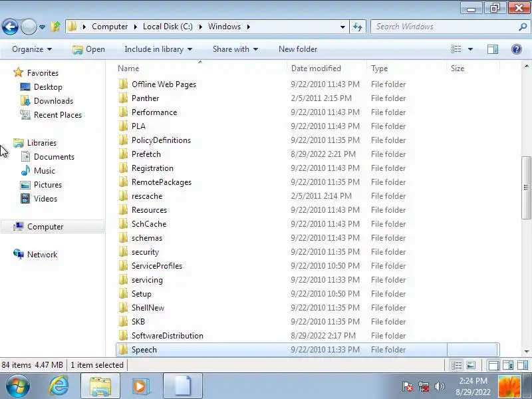
Task: Click Local Disk (C:) in the breadcrumb
Action: (x=168, y=27)
